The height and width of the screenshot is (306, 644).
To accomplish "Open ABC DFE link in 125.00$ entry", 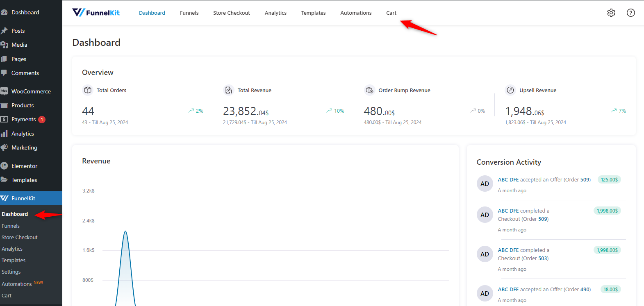I will pos(508,179).
